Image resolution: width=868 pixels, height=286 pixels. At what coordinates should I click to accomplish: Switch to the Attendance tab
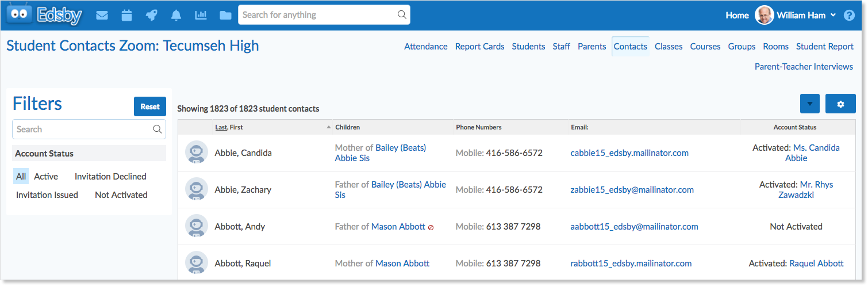click(426, 47)
